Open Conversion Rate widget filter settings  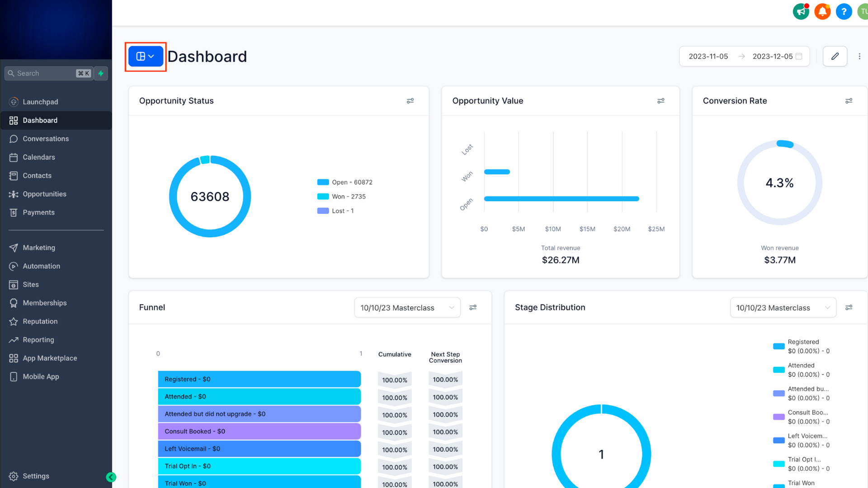point(849,101)
